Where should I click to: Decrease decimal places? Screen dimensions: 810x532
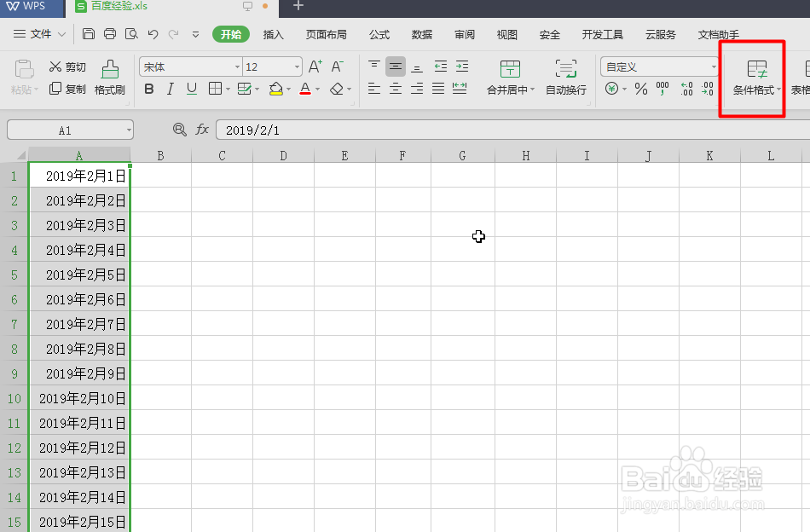click(x=707, y=89)
